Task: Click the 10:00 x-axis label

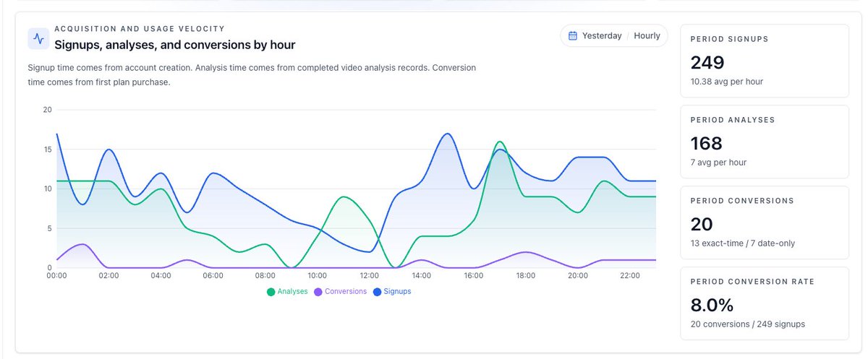Action: tap(317, 276)
